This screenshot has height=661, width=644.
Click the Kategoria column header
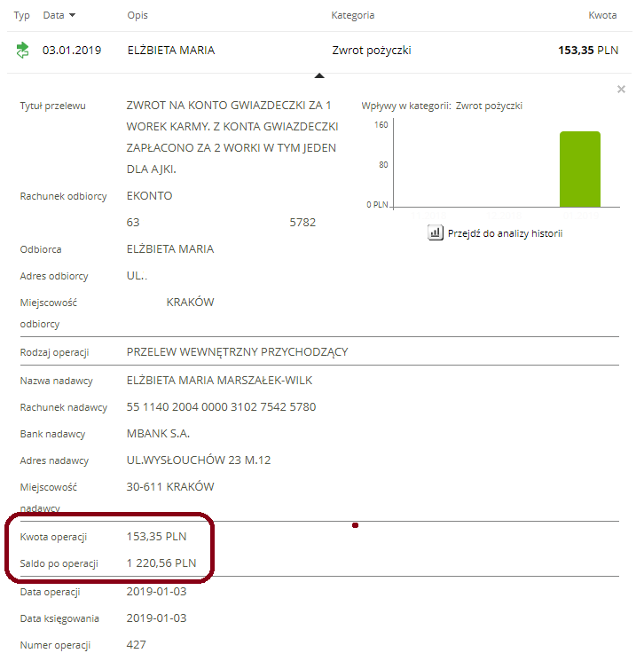pyautogui.click(x=353, y=15)
